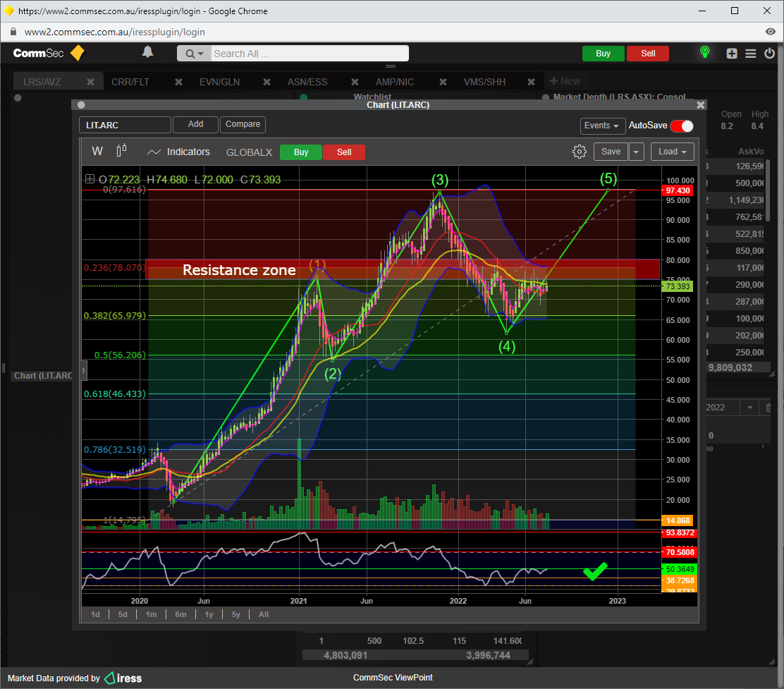Click the 73.393 current price marker
The height and width of the screenshot is (689, 784).
pos(678,286)
